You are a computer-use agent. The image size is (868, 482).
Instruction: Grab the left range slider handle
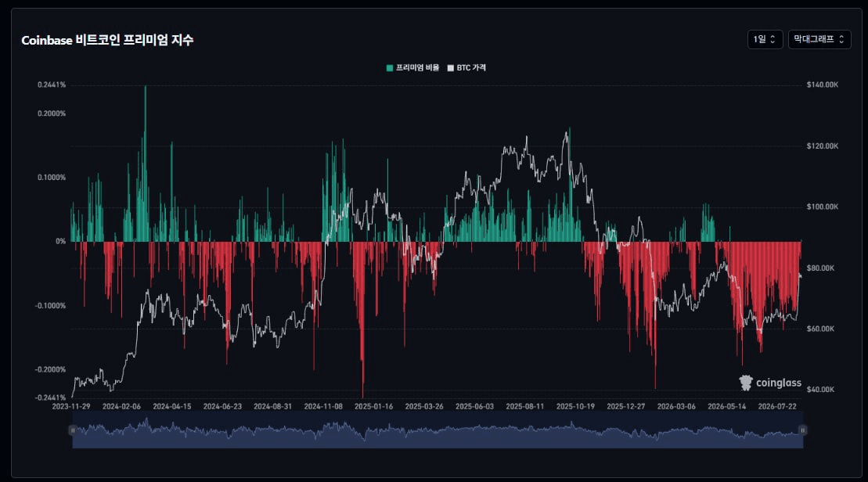73,430
